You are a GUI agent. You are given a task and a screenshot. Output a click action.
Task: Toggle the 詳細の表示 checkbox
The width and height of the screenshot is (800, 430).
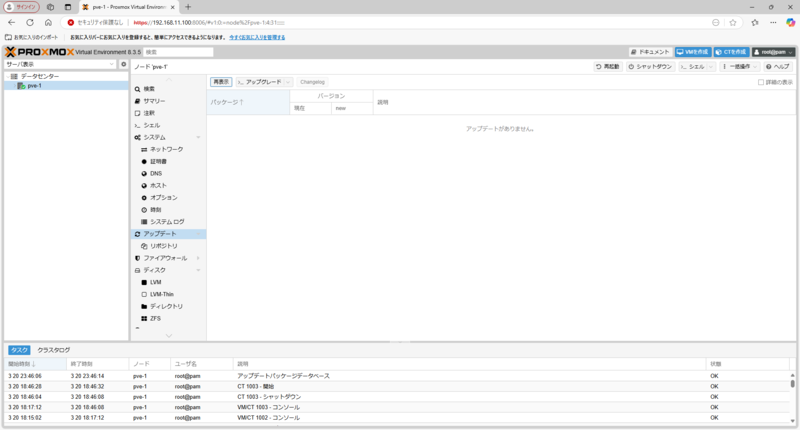pyautogui.click(x=761, y=82)
